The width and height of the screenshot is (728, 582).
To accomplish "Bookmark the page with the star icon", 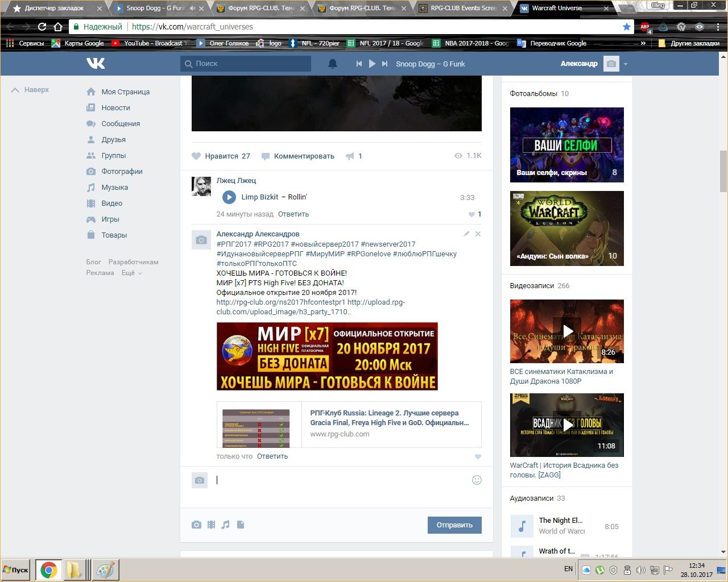I will (627, 27).
